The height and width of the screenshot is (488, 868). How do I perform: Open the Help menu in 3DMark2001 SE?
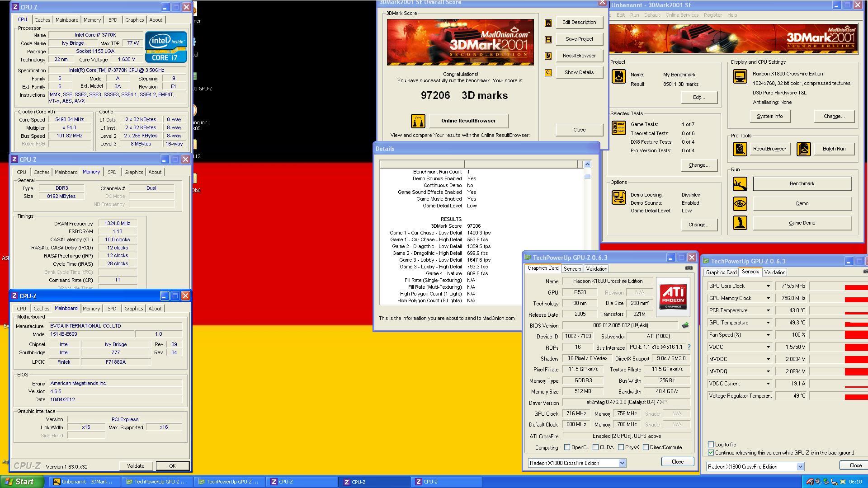732,15
